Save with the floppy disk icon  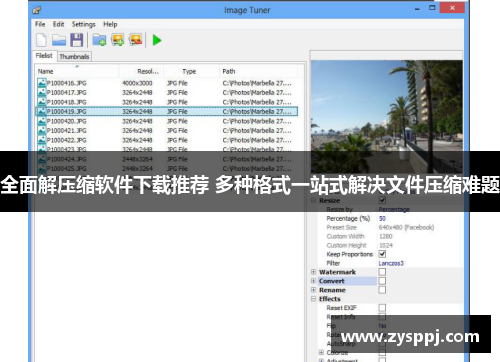click(x=77, y=40)
